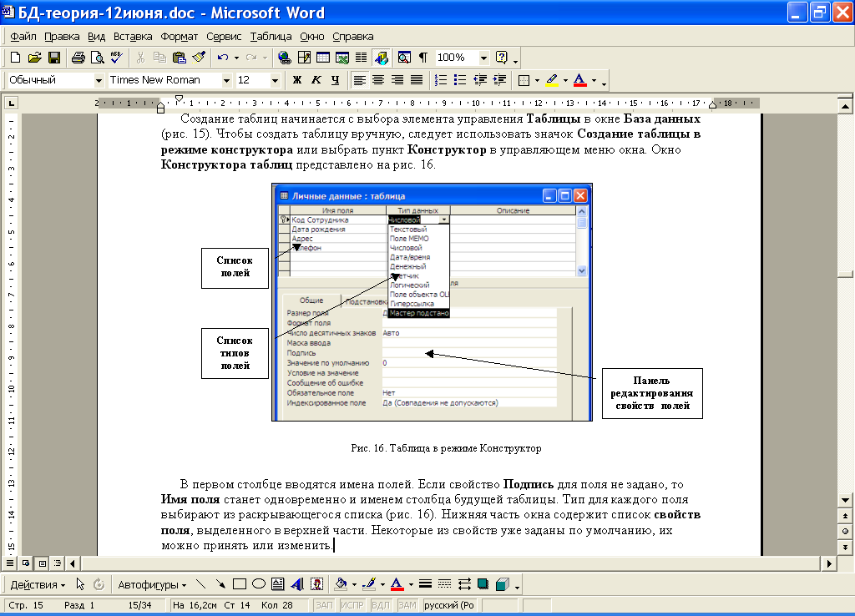Select the Arrow drawing tool
Screen dimensions: 855x616
[x=220, y=584]
